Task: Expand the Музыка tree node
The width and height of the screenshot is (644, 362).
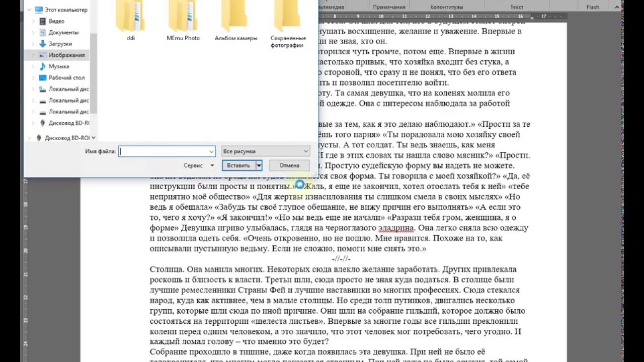Action: (x=33, y=66)
